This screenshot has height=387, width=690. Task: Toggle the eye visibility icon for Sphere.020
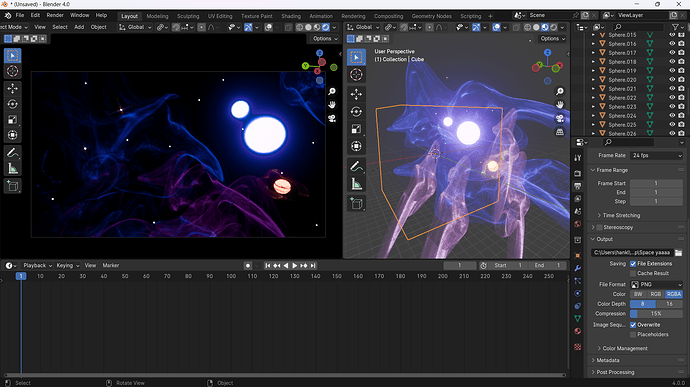pos(672,80)
